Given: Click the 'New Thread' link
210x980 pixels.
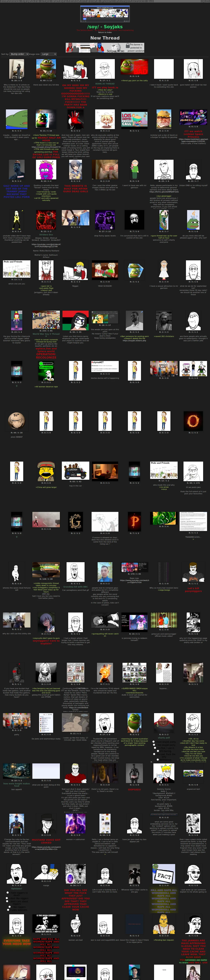Looking at the screenshot, I should [105, 38].
